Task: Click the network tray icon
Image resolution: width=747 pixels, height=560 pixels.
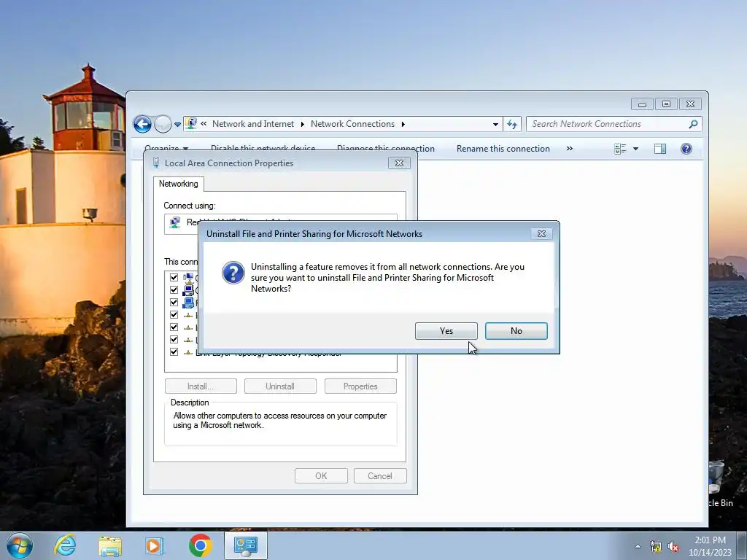Action: (x=656, y=547)
